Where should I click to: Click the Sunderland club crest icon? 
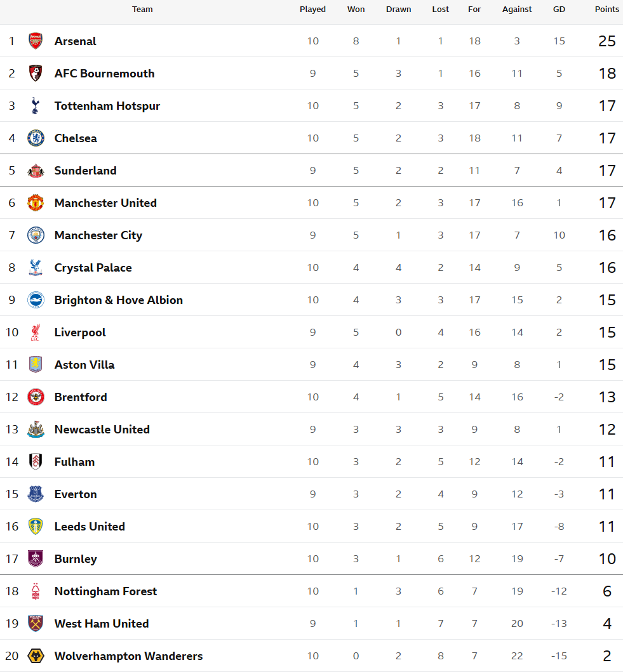coord(36,171)
